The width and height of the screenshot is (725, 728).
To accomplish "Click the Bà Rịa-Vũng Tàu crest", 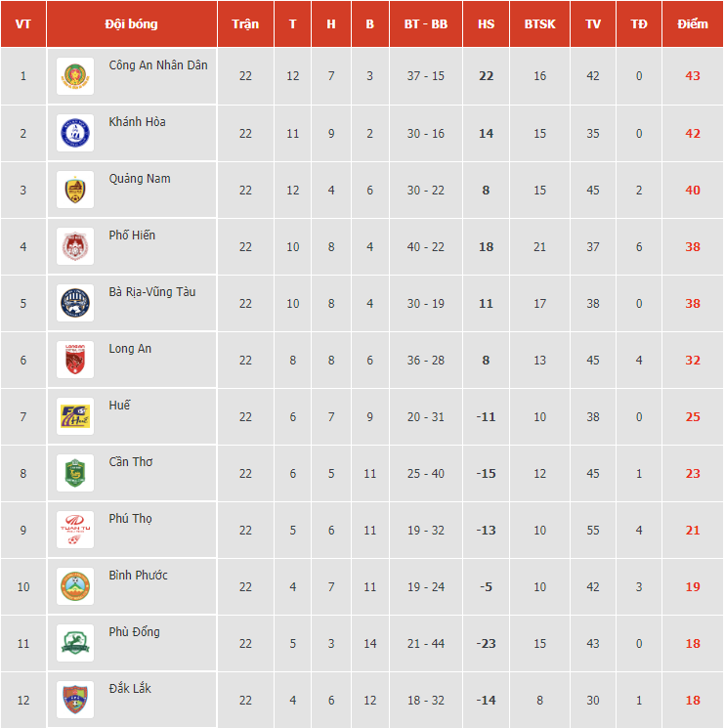I will click(75, 303).
